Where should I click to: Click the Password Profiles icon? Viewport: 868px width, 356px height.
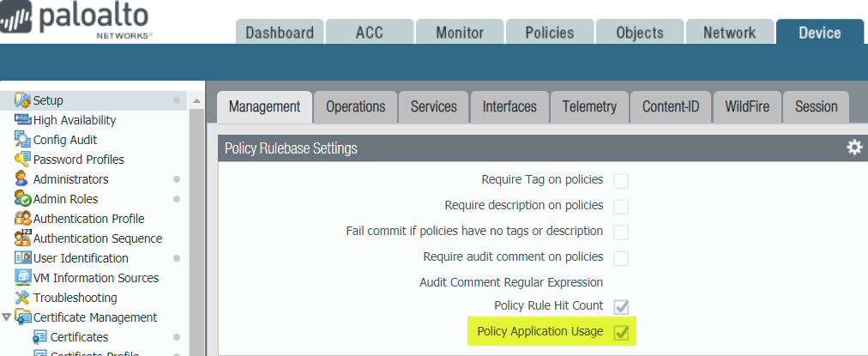tap(22, 160)
